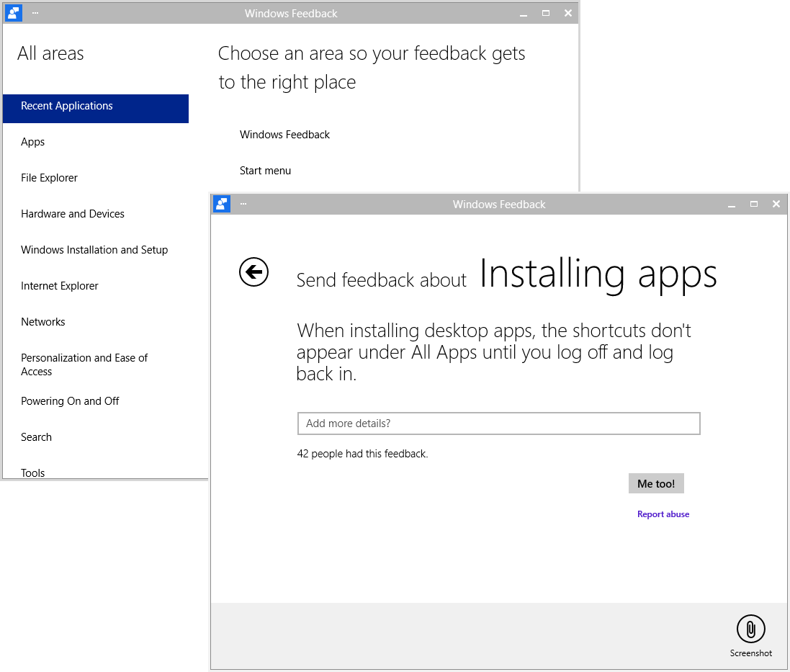Click the Choose an area heading text

click(x=372, y=68)
